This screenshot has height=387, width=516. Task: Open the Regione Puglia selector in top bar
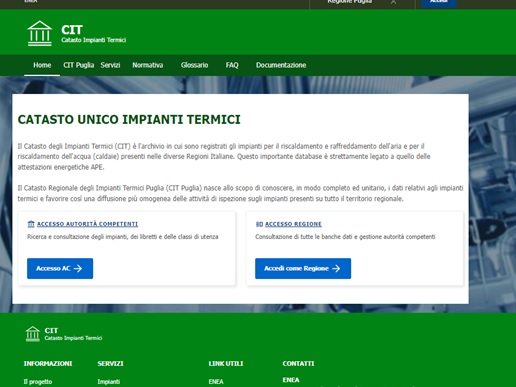pyautogui.click(x=362, y=2)
